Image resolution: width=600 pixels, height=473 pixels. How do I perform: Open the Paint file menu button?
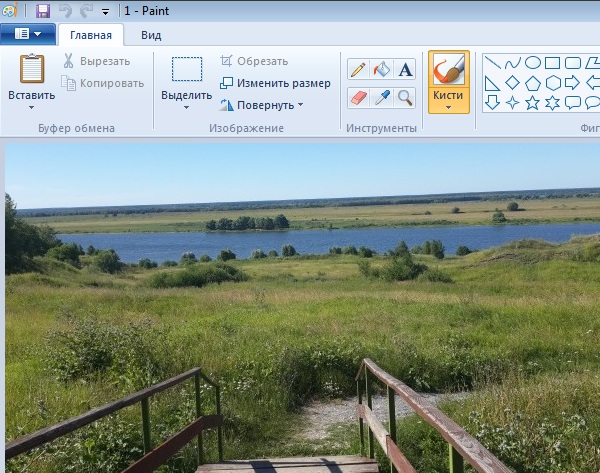pyautogui.click(x=27, y=34)
